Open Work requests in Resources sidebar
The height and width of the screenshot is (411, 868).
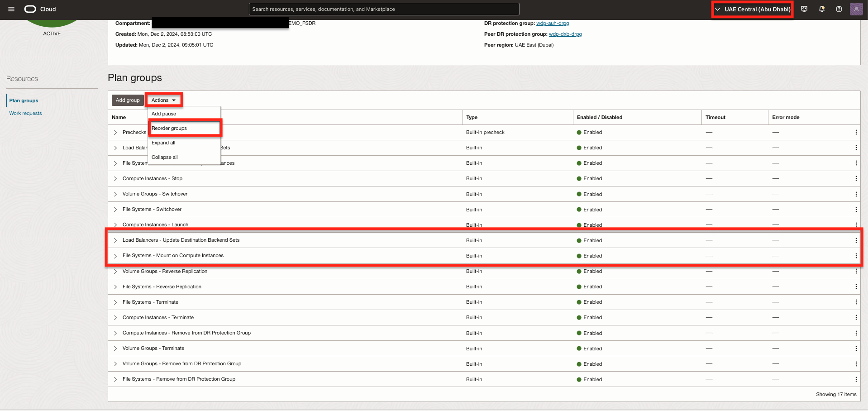pyautogui.click(x=25, y=113)
